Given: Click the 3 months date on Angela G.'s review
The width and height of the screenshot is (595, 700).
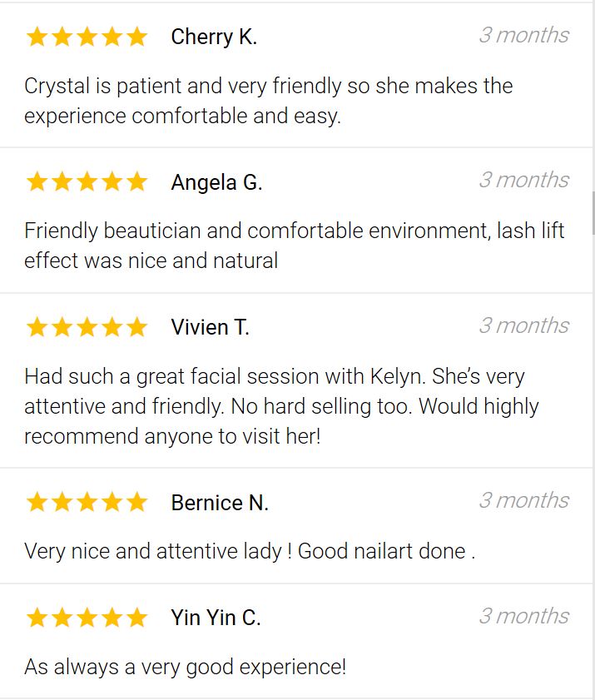Looking at the screenshot, I should [523, 180].
